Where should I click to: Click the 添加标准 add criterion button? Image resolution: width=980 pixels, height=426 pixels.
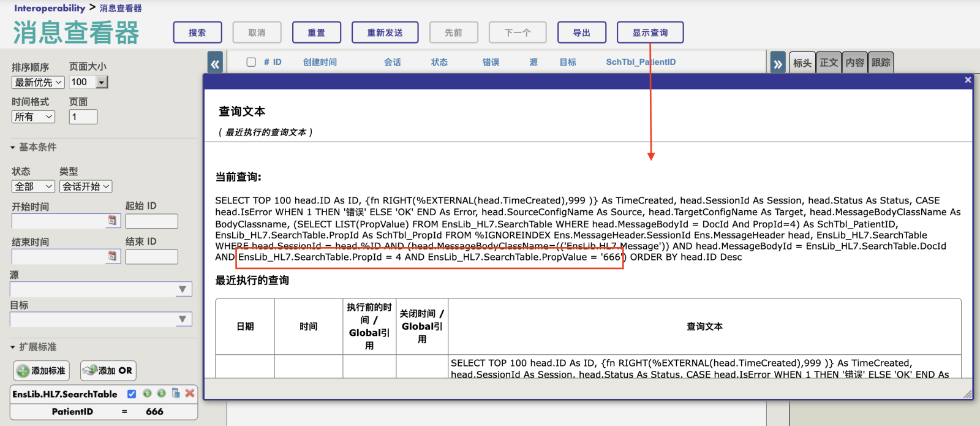coord(42,371)
